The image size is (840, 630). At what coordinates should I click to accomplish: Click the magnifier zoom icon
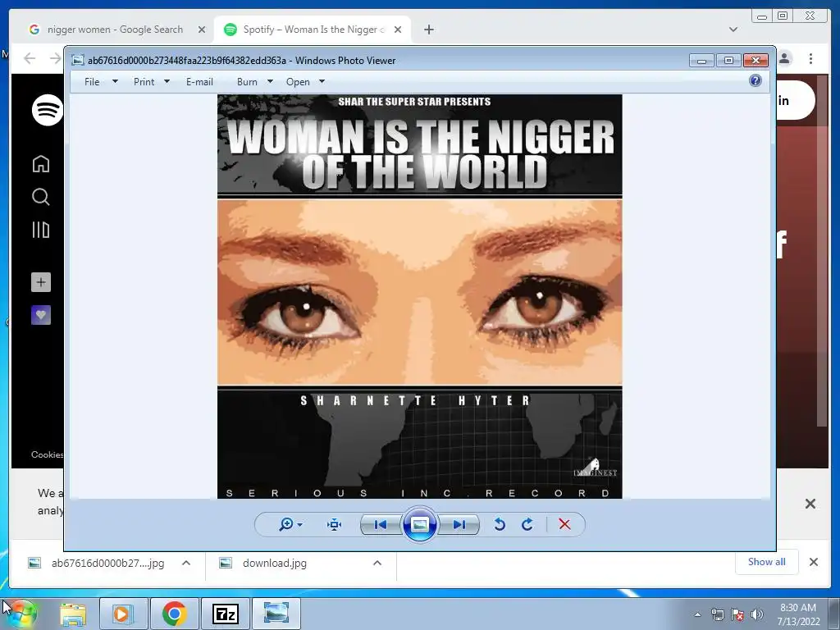pyautogui.click(x=286, y=524)
